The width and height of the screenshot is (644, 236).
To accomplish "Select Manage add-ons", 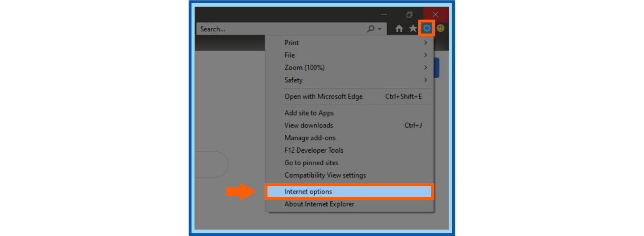I will pos(349,138).
